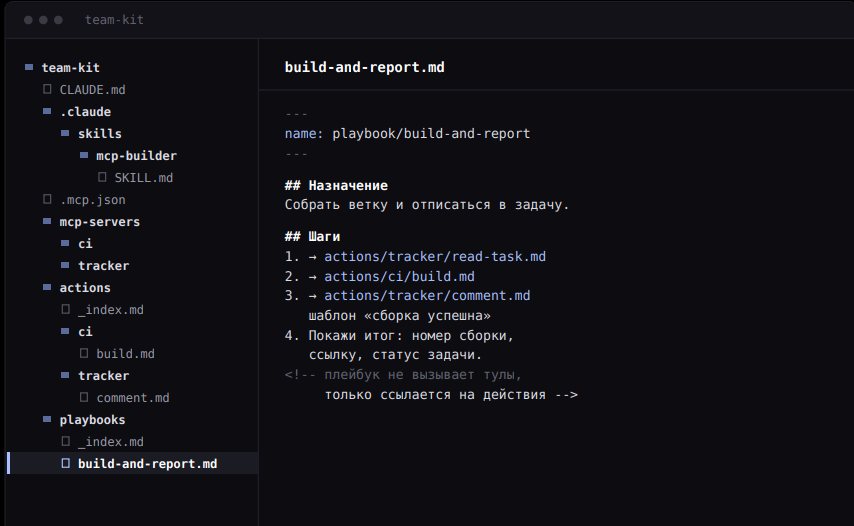Click the folder icon beside ci under actions

click(x=65, y=331)
